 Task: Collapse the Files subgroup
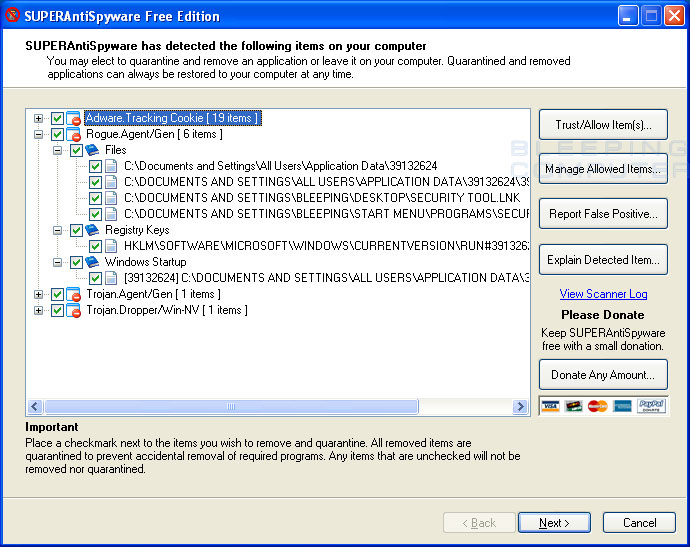[x=58, y=151]
